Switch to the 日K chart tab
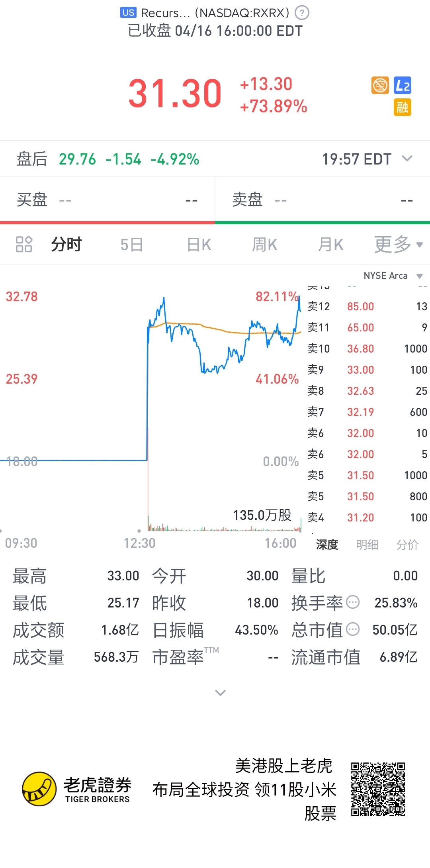 199,245
